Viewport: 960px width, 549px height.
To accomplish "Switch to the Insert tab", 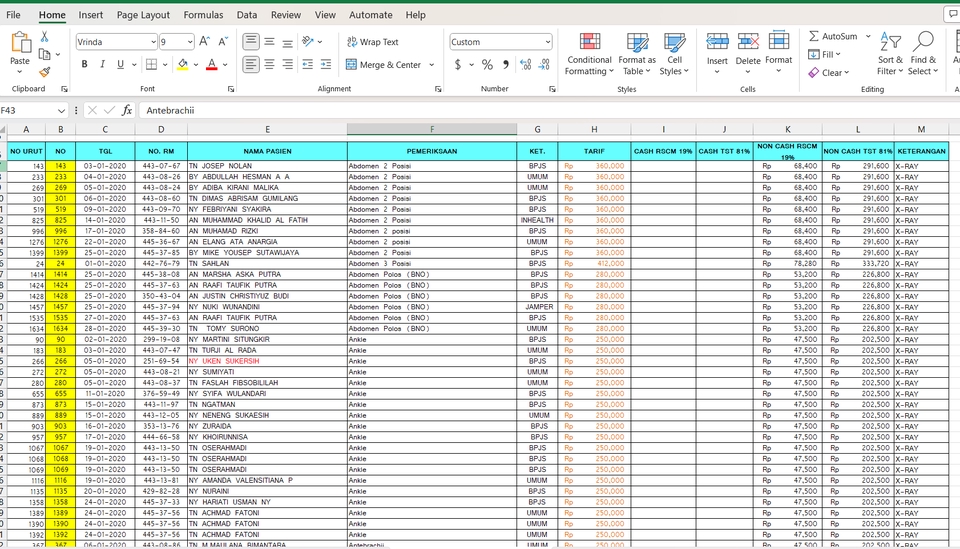I will [91, 15].
